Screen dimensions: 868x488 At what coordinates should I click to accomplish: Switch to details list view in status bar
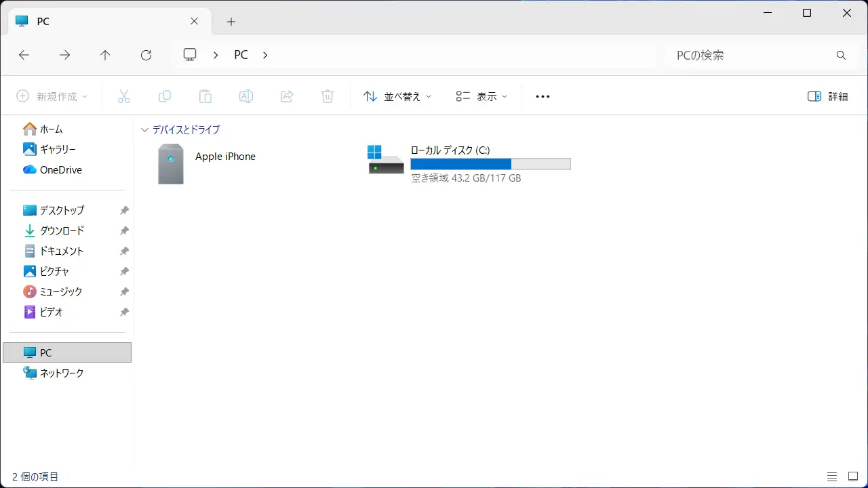[x=832, y=476]
